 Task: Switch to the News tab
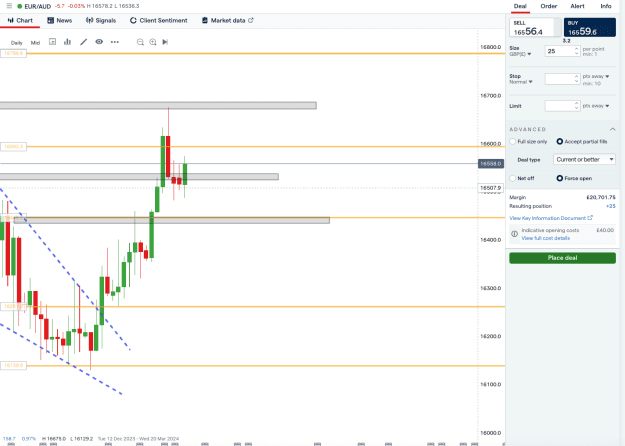pos(59,20)
